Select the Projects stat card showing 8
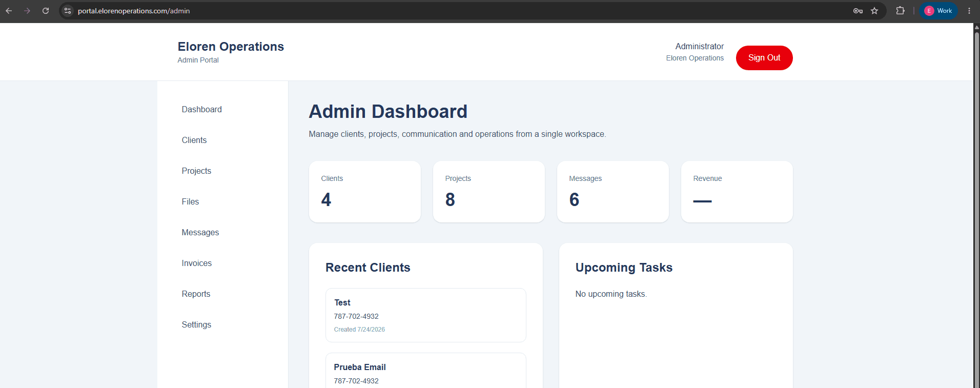Screen dimensions: 980x388 click(x=489, y=192)
